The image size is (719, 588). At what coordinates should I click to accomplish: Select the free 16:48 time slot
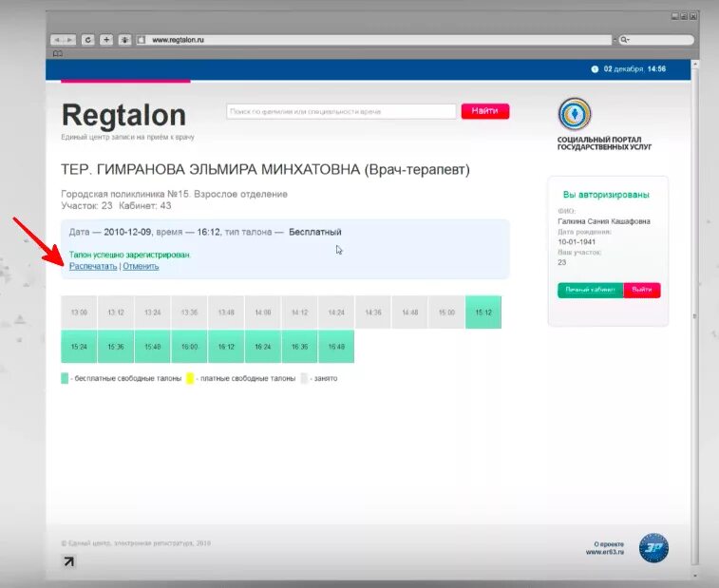336,347
